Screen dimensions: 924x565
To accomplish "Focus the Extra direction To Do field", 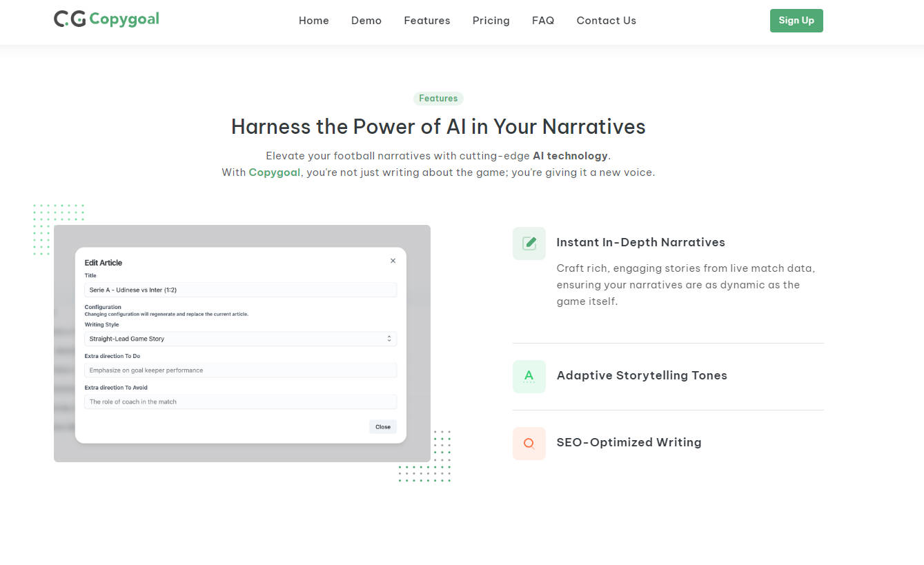I will (240, 370).
